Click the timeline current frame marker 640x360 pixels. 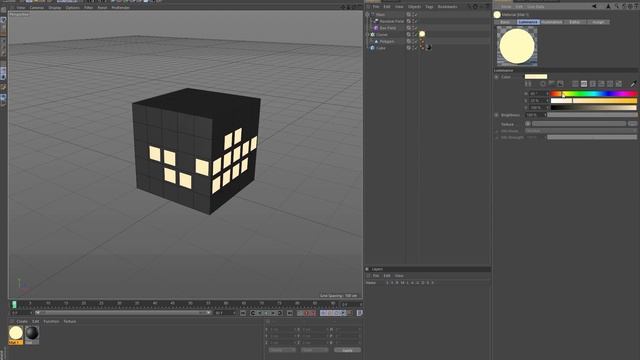[x=14, y=304]
